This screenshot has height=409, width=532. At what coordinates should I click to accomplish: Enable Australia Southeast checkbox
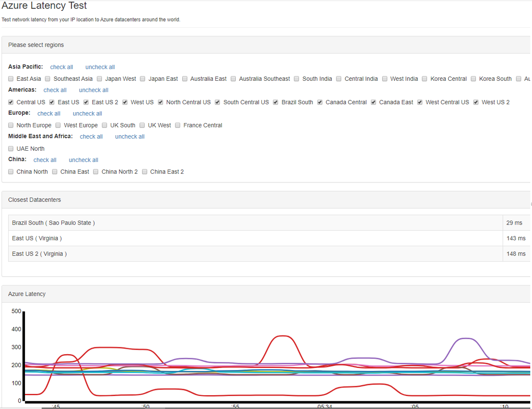coord(233,79)
